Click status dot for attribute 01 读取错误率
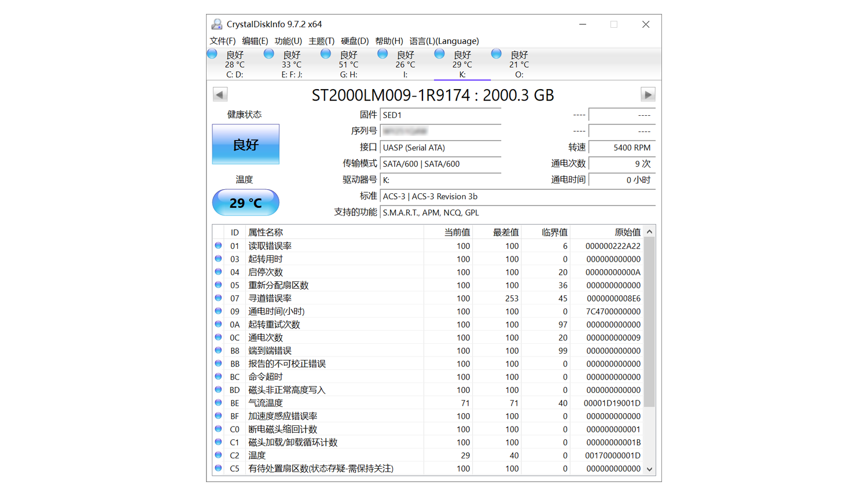Screen dimensions: 868x496 218,245
